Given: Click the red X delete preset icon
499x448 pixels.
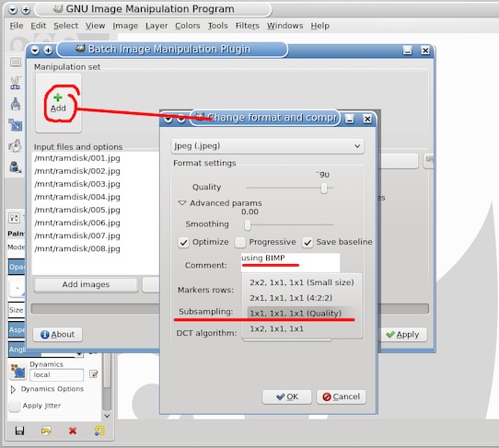Looking at the screenshot, I should (73, 431).
